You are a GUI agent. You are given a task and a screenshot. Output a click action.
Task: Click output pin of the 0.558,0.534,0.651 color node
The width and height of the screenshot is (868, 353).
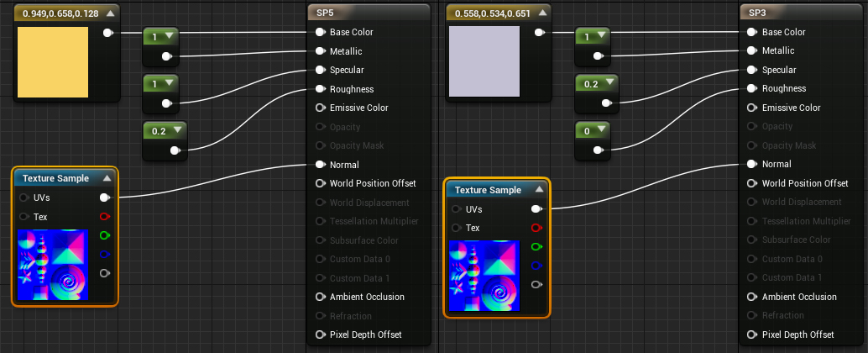click(x=539, y=33)
